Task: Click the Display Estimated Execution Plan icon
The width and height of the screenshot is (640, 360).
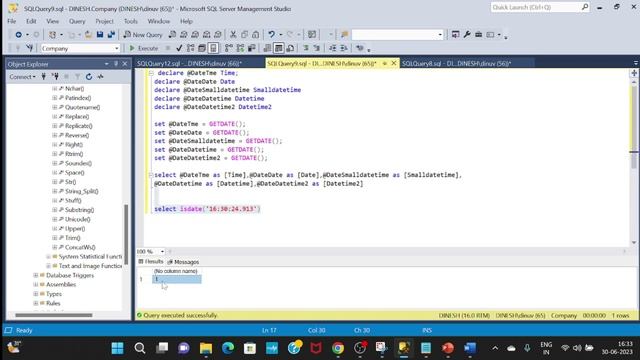Action: pos(190,48)
